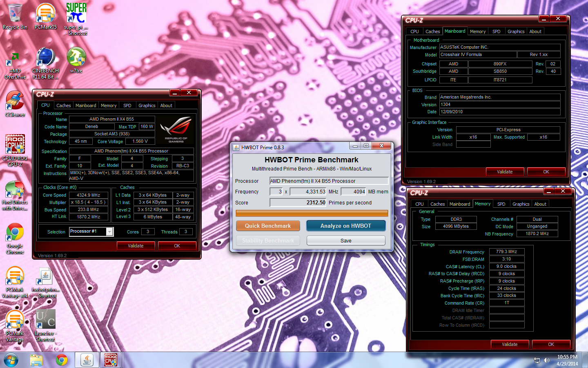Open Mainboard tab in left CPU-Z window
588x368 pixels.
tap(86, 105)
